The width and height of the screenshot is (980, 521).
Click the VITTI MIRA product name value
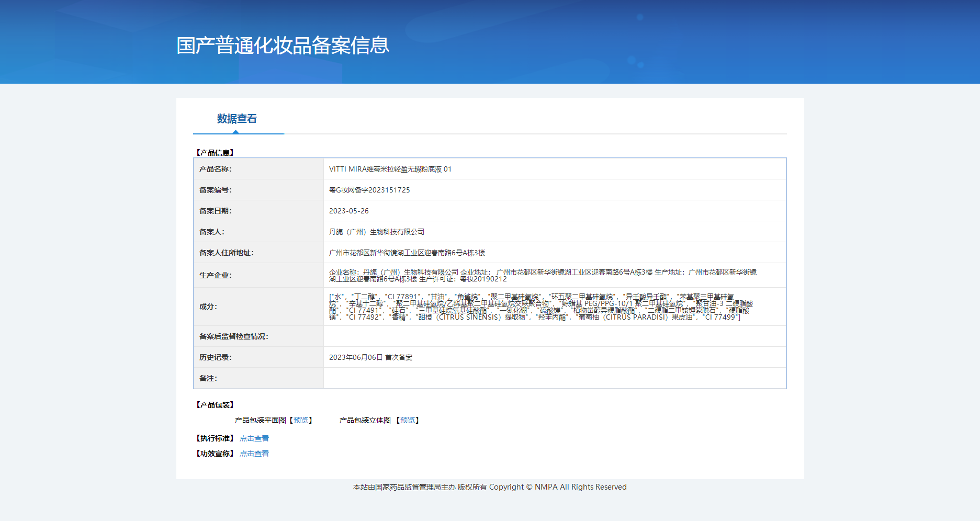[390, 169]
